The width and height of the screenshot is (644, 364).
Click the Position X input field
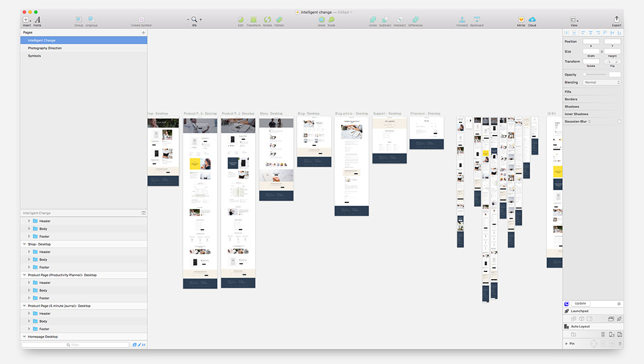pyautogui.click(x=591, y=41)
